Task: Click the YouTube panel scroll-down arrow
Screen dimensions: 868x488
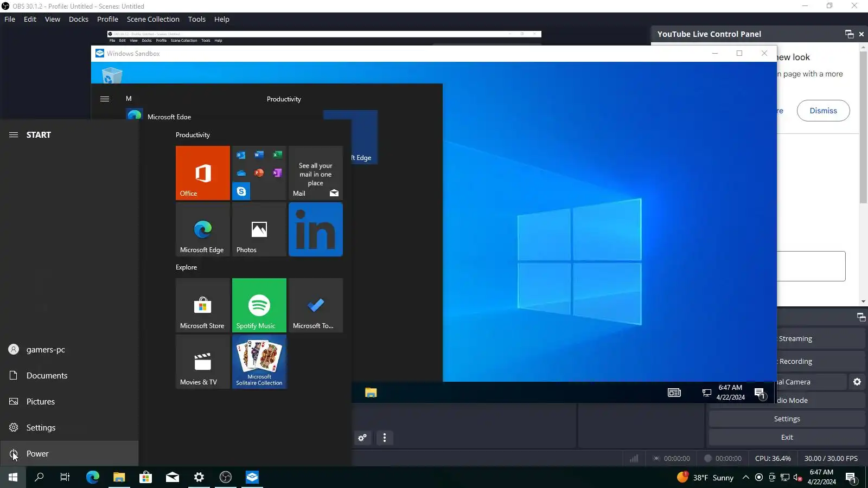Action: coord(863,301)
